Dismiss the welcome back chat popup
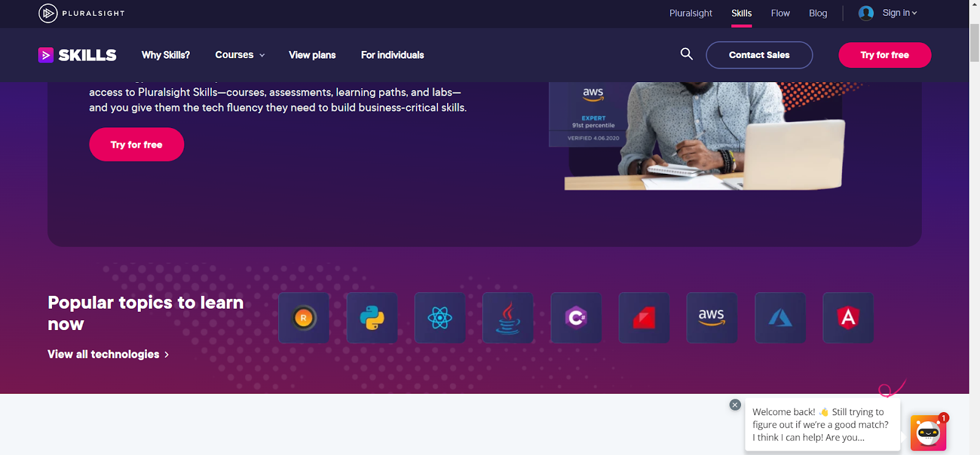Viewport: 980px width, 455px height. point(735,405)
